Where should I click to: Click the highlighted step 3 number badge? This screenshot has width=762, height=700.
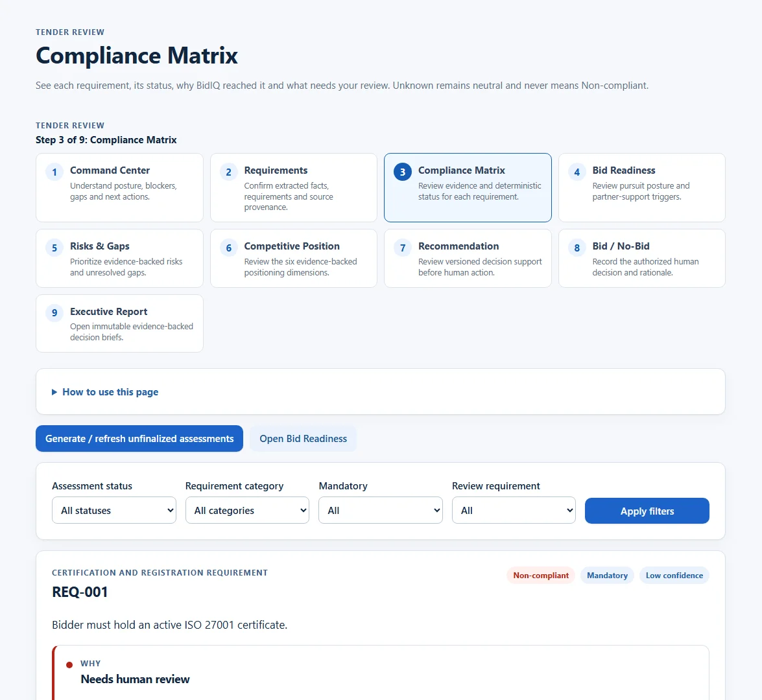tap(402, 172)
